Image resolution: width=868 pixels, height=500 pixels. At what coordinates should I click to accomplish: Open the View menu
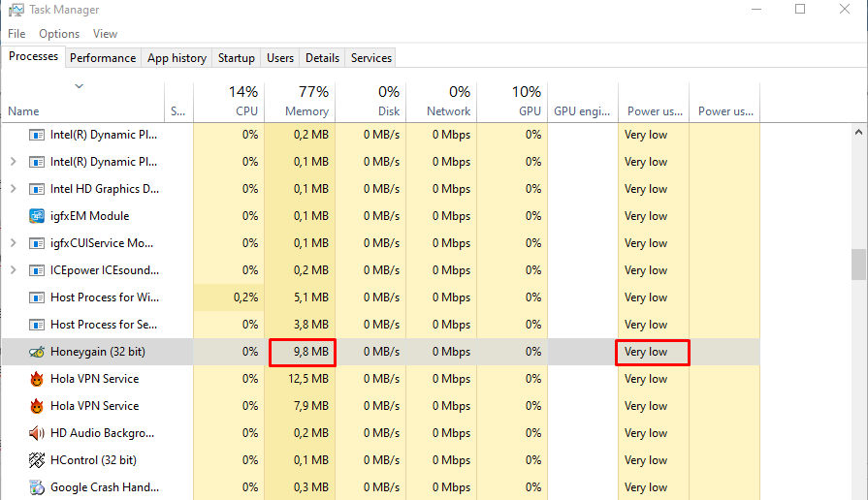105,34
